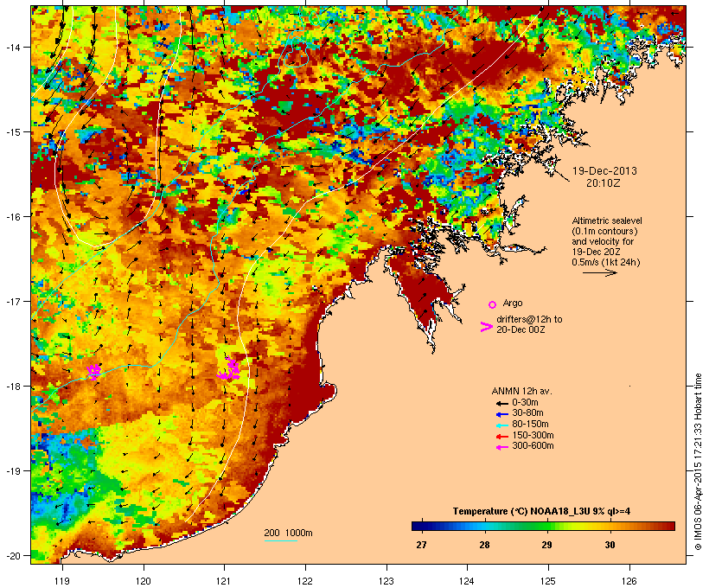Screen dimensions: 709x588
Task: Click latitude axis label -14
Action: click(x=12, y=47)
